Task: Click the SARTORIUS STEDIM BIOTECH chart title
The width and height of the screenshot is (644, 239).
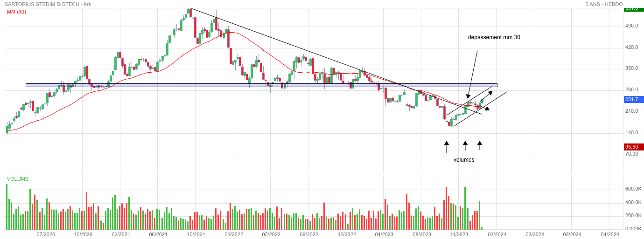Action: pyautogui.click(x=48, y=4)
